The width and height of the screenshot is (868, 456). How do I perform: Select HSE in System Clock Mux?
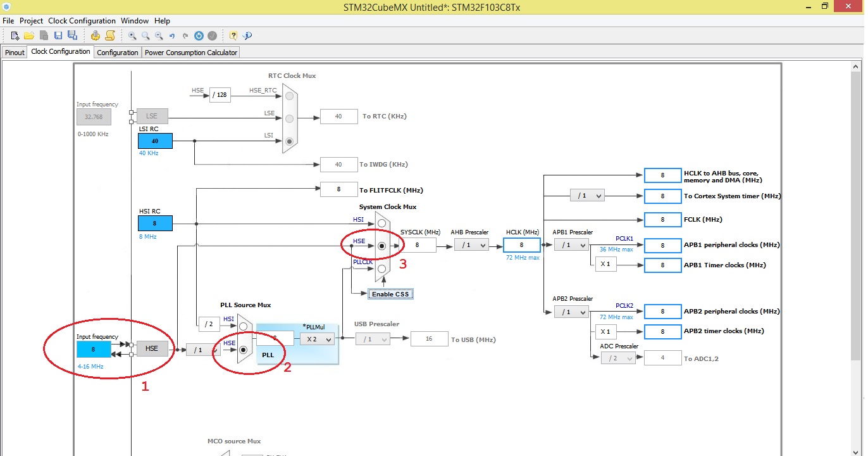click(x=381, y=246)
